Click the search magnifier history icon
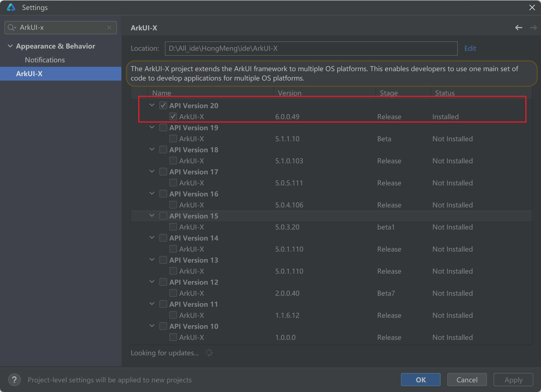 coord(12,28)
